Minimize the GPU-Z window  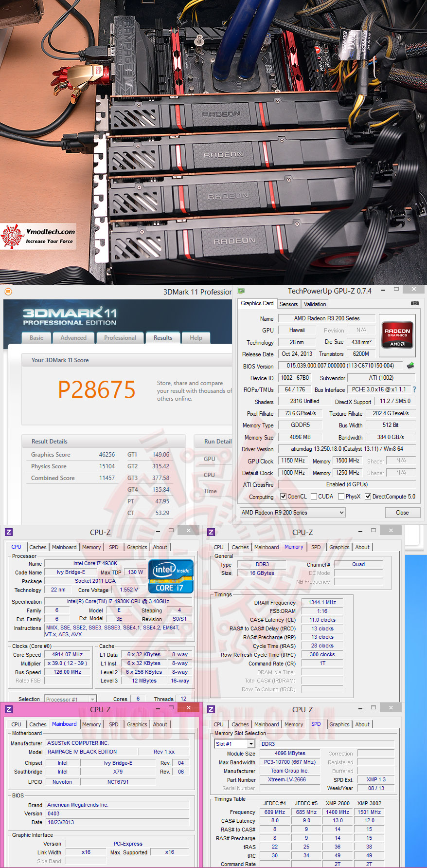click(383, 290)
